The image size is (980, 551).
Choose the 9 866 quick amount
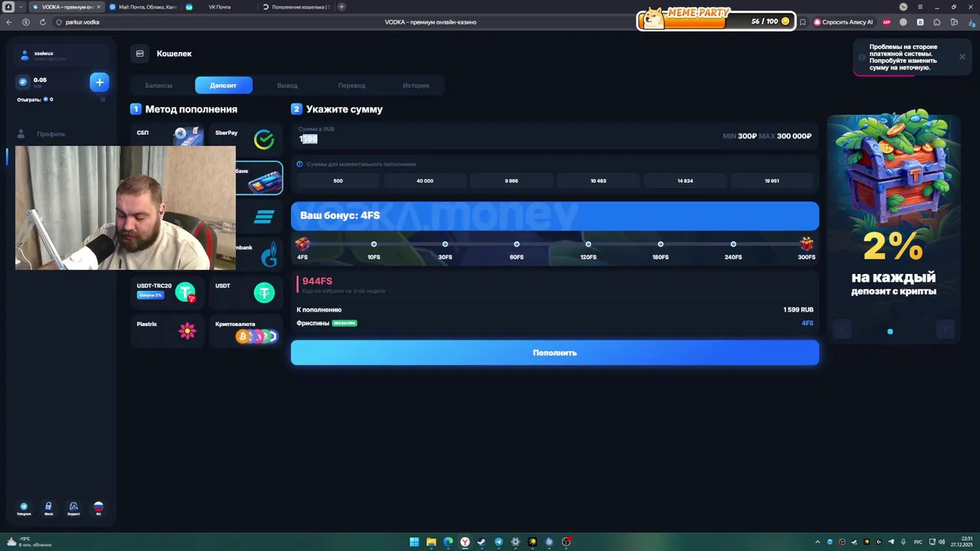tap(511, 181)
